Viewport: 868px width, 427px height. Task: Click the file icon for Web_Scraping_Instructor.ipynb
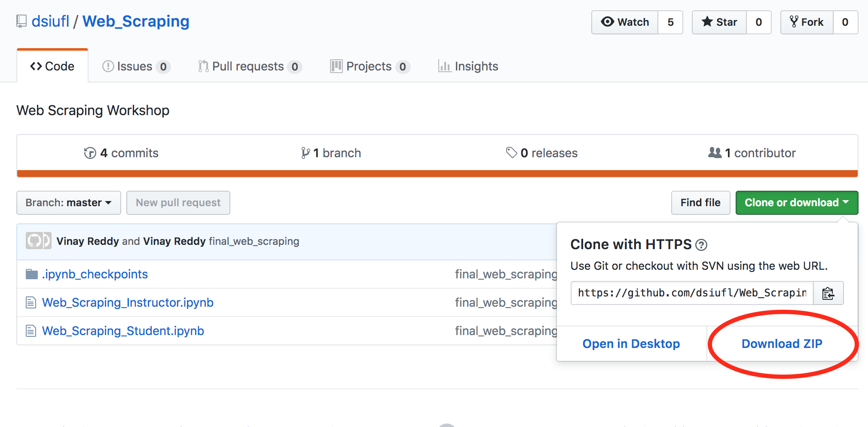(x=31, y=302)
